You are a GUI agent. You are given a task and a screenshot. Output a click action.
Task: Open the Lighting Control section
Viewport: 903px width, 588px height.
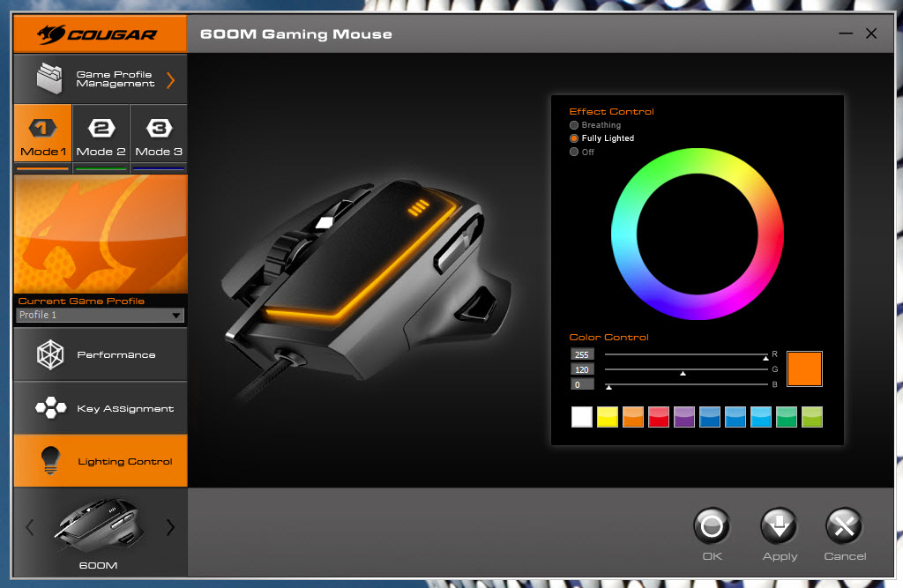101,461
